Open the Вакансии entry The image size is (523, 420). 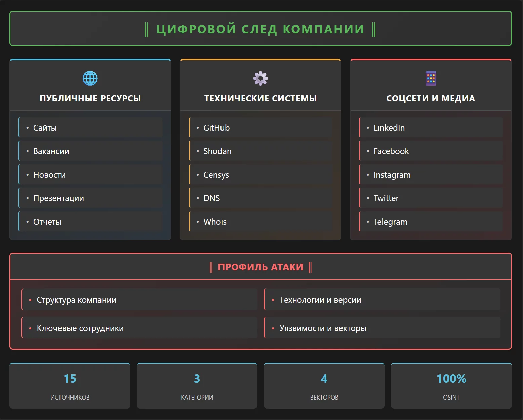coord(90,151)
